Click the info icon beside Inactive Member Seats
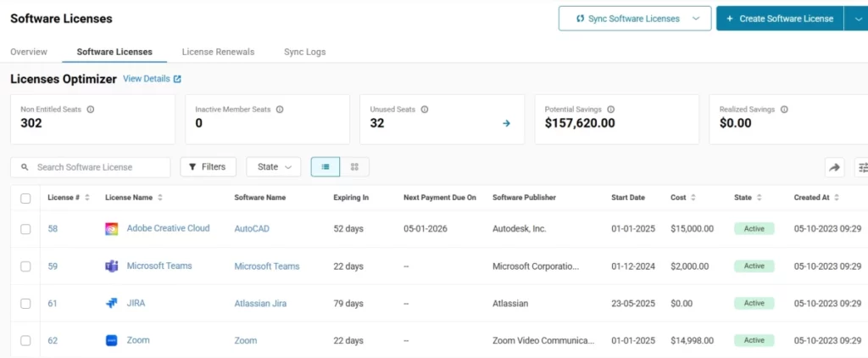Viewport: 868px width, 358px height. pyautogui.click(x=280, y=109)
